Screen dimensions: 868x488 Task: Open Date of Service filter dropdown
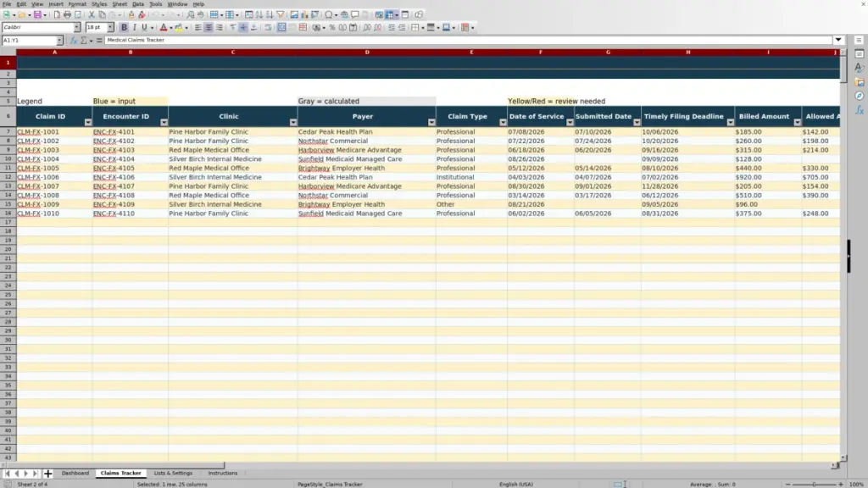point(570,122)
